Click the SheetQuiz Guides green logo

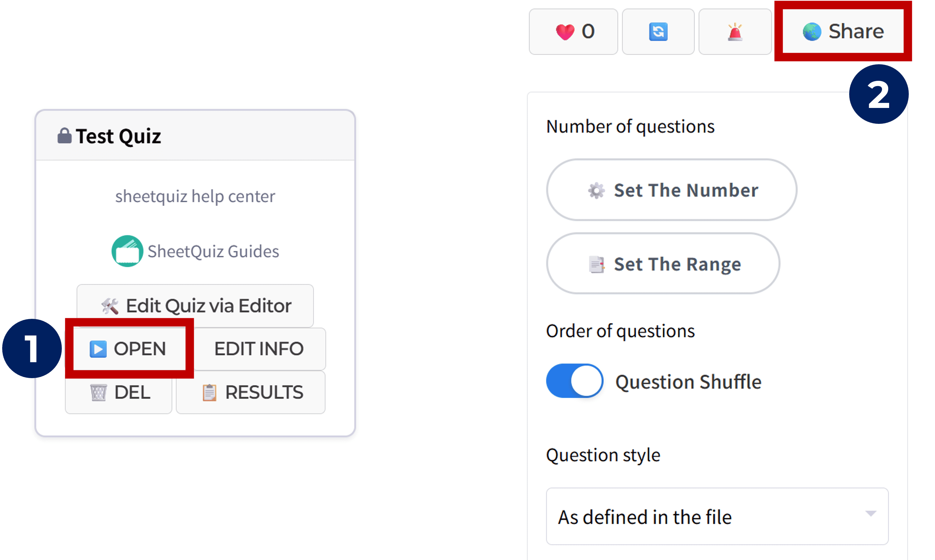127,251
